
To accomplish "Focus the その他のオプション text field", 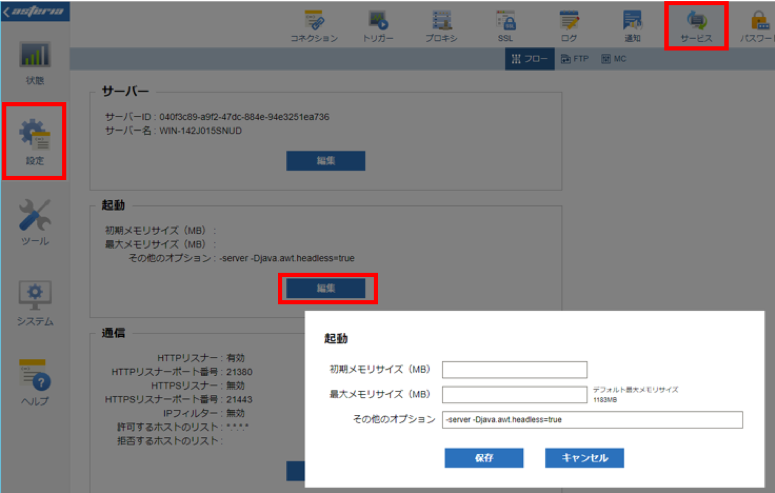I will [592, 420].
